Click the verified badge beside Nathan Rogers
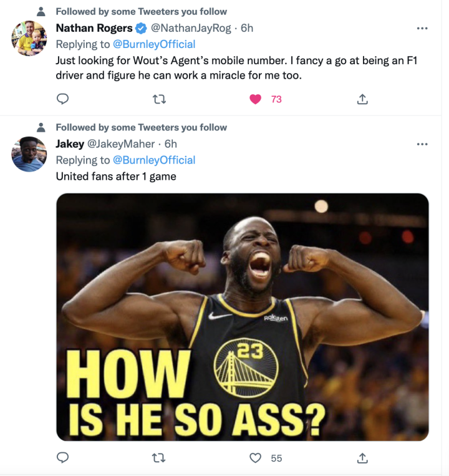 142,28
